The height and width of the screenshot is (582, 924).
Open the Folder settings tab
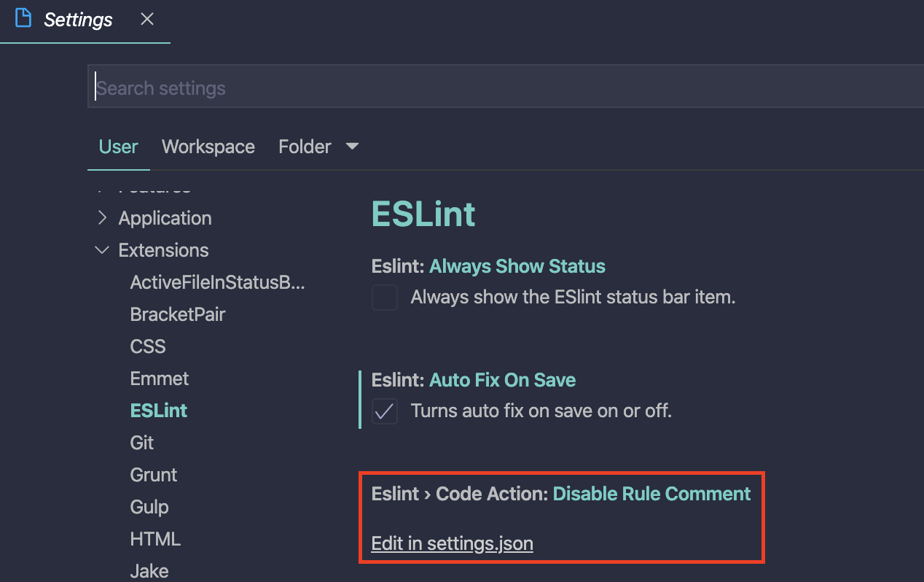pyautogui.click(x=305, y=147)
